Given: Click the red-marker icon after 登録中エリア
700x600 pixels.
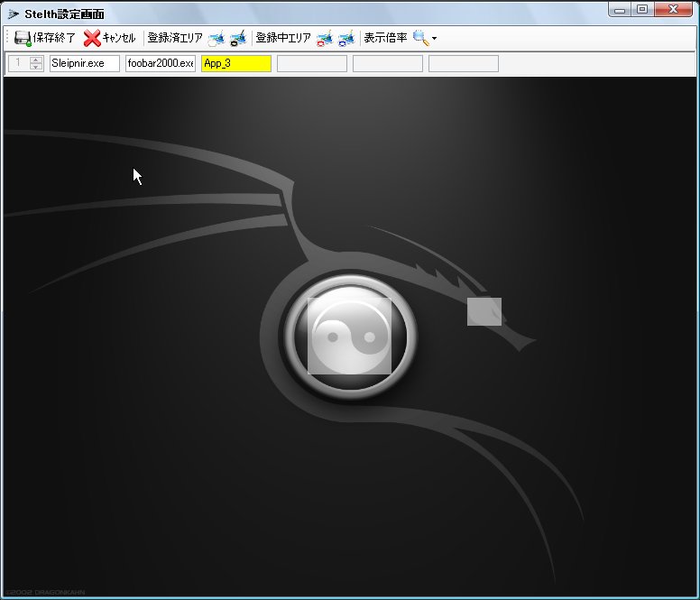Looking at the screenshot, I should [x=325, y=39].
